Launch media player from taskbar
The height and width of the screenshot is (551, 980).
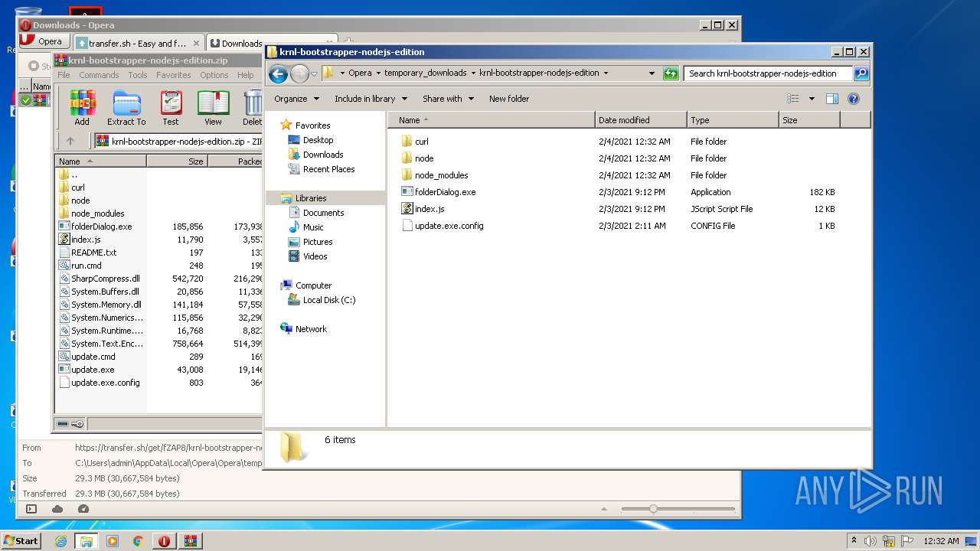pos(113,541)
